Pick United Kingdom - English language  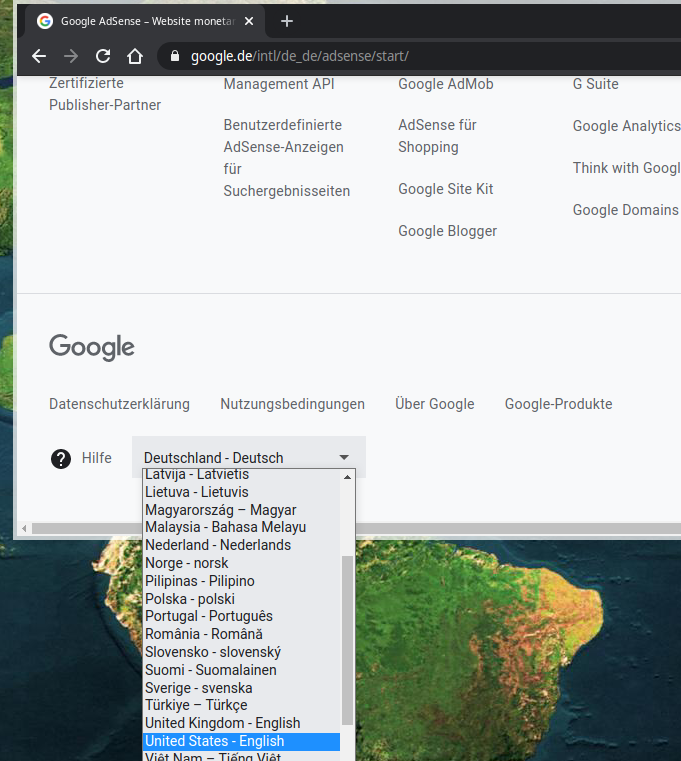pyautogui.click(x=242, y=723)
